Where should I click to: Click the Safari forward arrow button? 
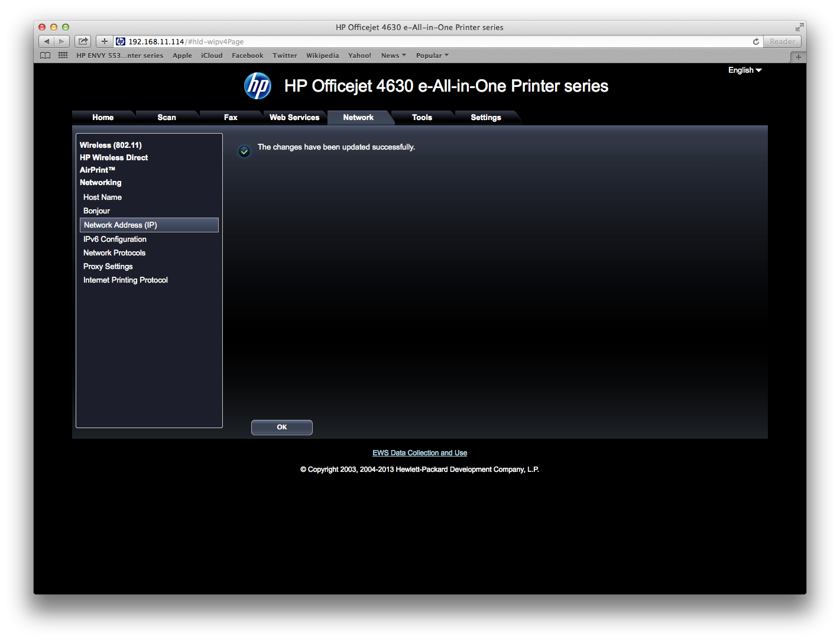62,41
